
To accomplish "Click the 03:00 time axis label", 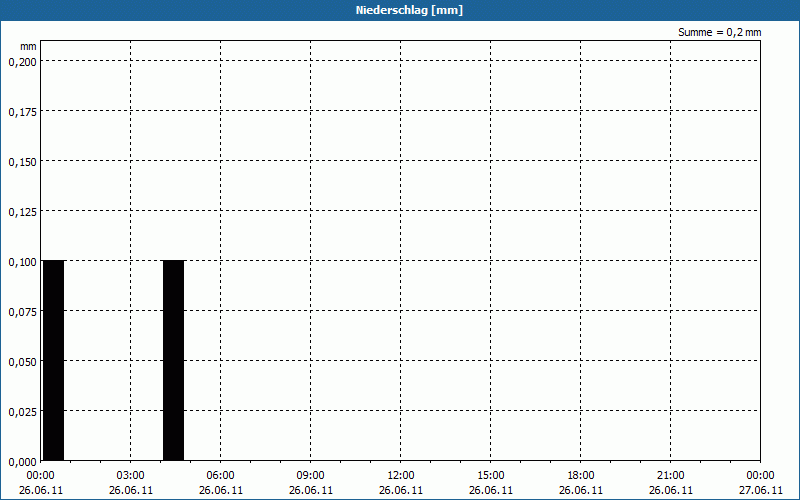I will coord(131,475).
